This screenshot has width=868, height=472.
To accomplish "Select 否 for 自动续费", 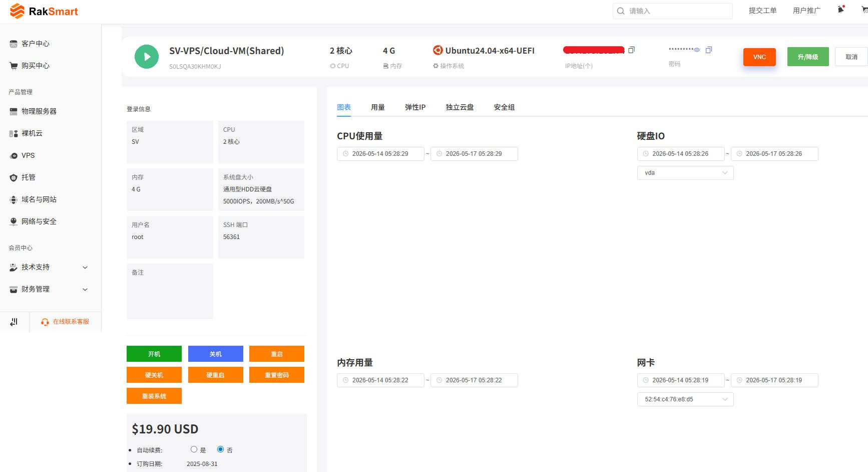I will tap(220, 449).
